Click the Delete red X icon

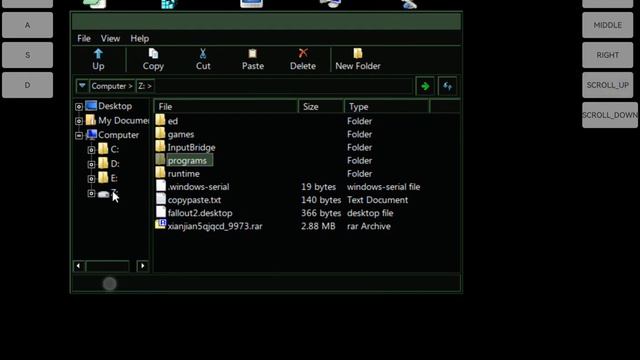(x=303, y=53)
